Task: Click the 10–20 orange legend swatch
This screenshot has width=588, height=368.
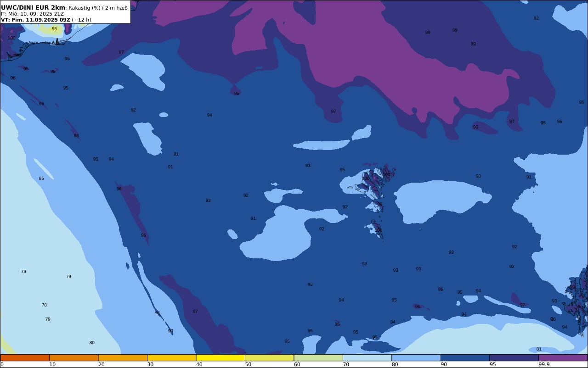Action: tap(73, 357)
